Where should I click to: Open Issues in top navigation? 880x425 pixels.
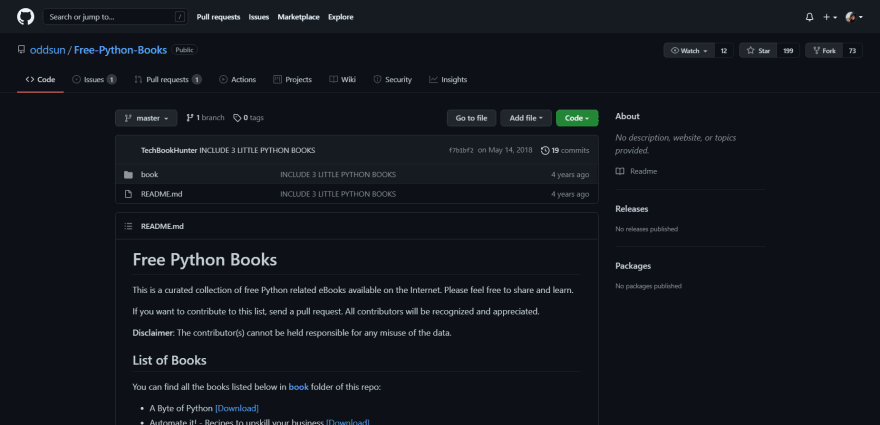coord(259,17)
